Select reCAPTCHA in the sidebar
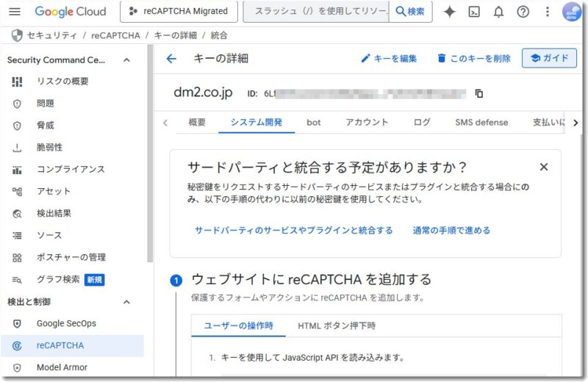This screenshot has height=382, width=588. (72, 346)
